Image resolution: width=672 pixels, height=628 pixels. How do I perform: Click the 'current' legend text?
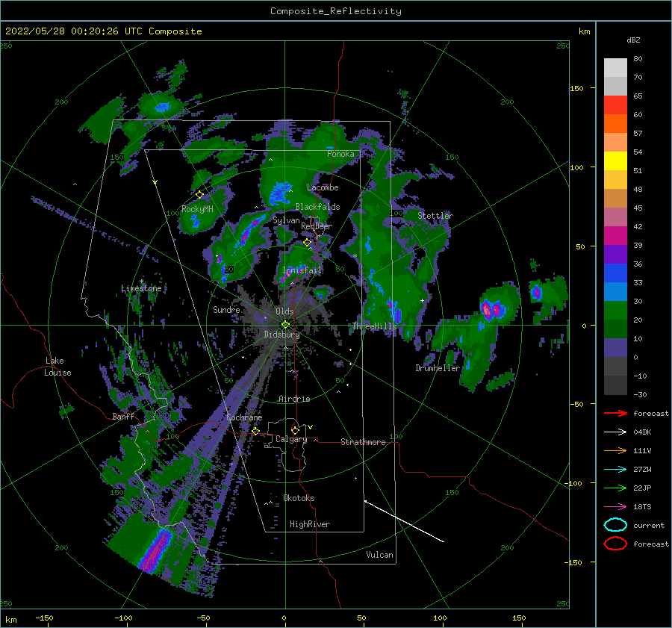pos(649,526)
